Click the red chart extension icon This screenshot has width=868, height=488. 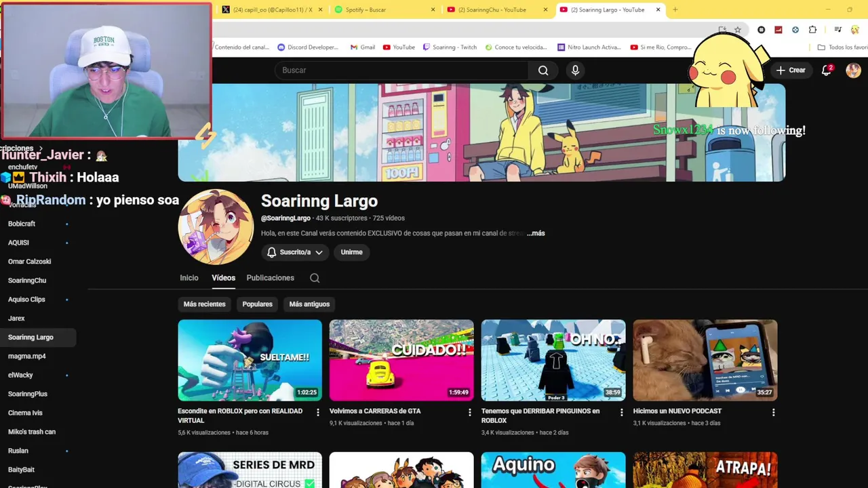click(778, 30)
